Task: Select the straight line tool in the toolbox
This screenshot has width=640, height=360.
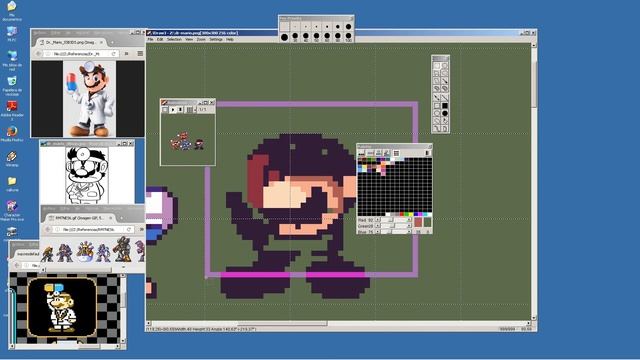Action: tap(445, 98)
